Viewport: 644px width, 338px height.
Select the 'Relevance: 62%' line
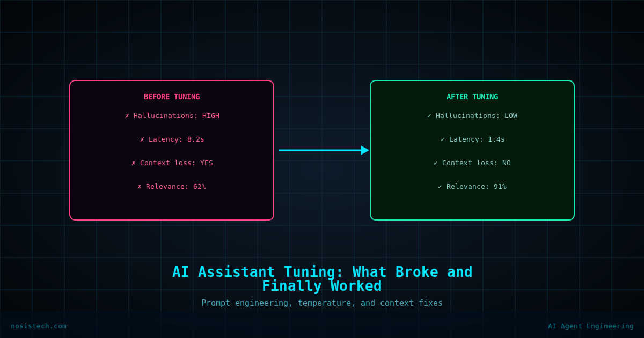[172, 187]
